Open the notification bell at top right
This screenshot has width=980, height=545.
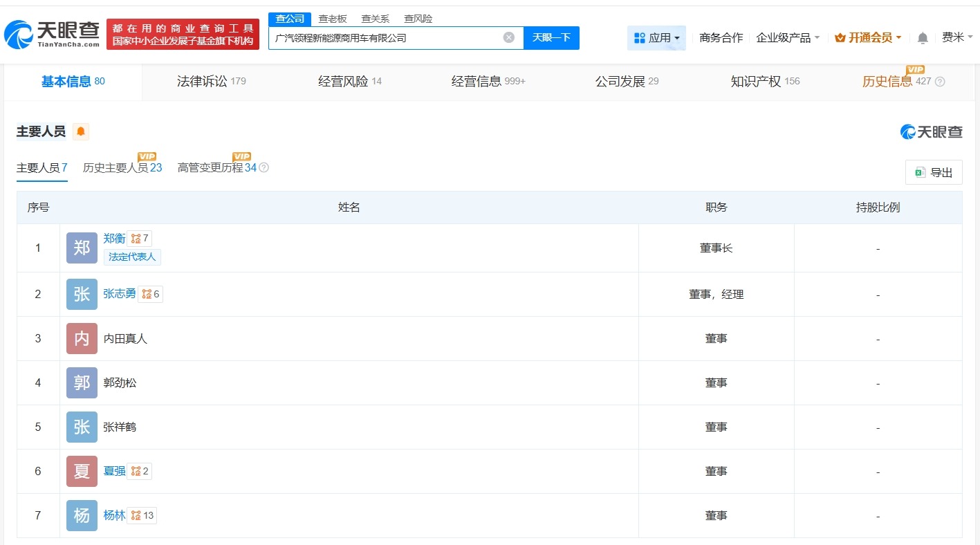tap(923, 38)
